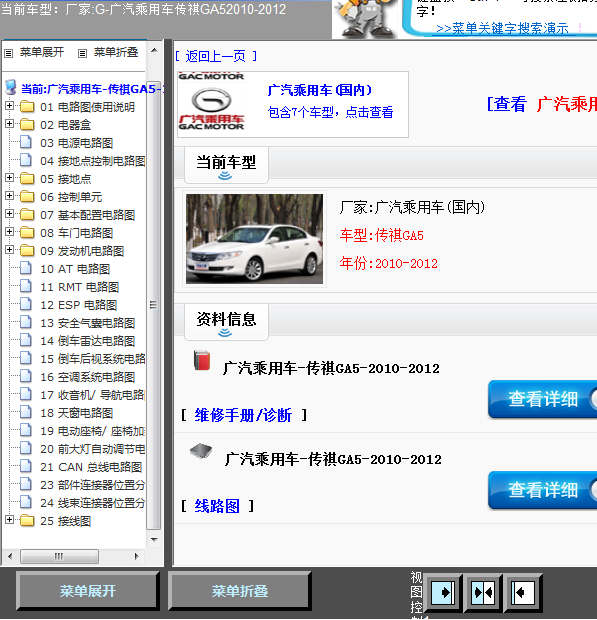Viewport: 597px width, 620px height.
Task: Select 08 车门电路图 tree item
Action: click(x=76, y=232)
